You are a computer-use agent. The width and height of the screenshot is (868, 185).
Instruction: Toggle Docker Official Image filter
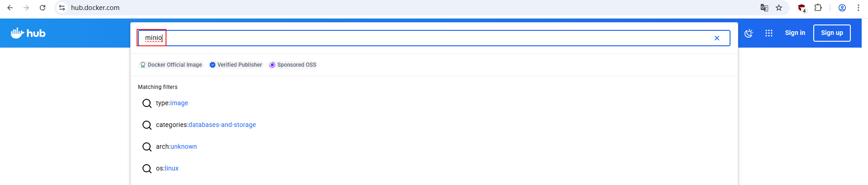(171, 65)
